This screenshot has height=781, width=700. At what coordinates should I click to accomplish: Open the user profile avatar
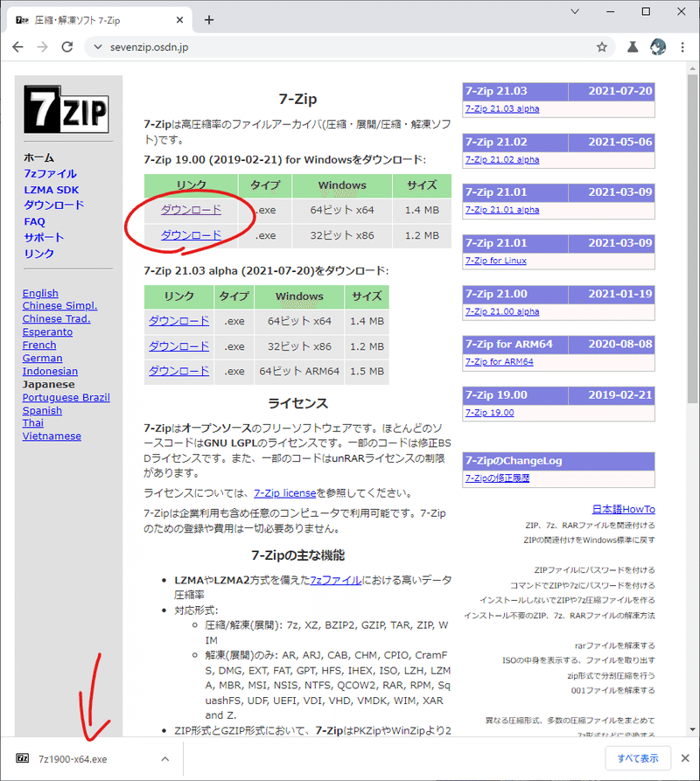point(658,47)
